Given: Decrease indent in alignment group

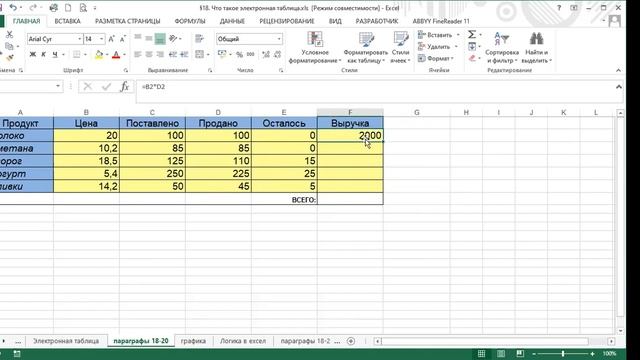Looking at the screenshot, I should point(173,54).
